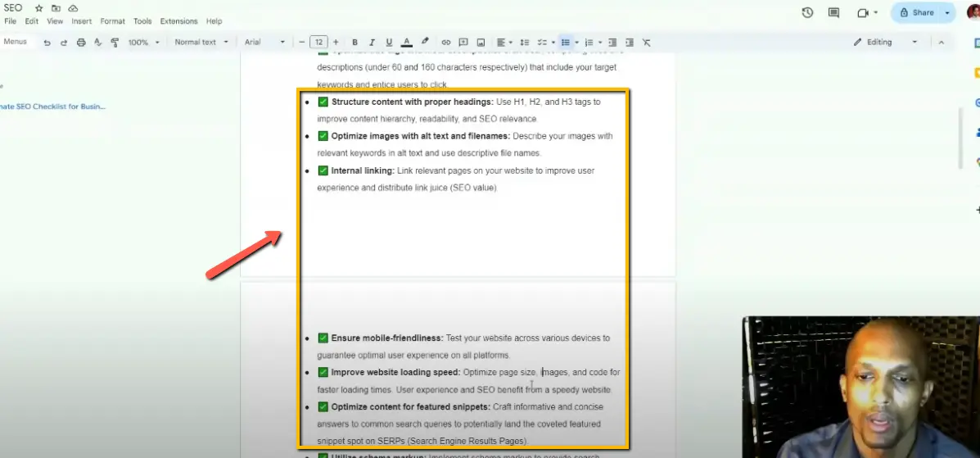980x458 pixels.
Task: Toggle the numbered list
Action: (x=589, y=43)
